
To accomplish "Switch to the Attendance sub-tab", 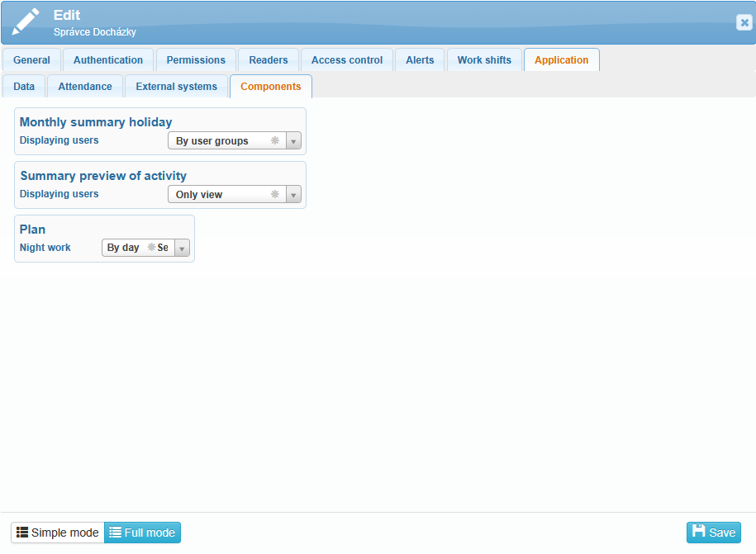I will [x=85, y=87].
